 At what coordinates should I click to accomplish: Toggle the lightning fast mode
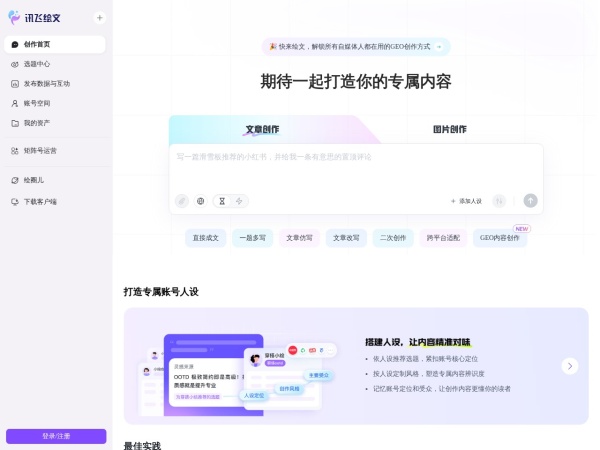[239, 201]
